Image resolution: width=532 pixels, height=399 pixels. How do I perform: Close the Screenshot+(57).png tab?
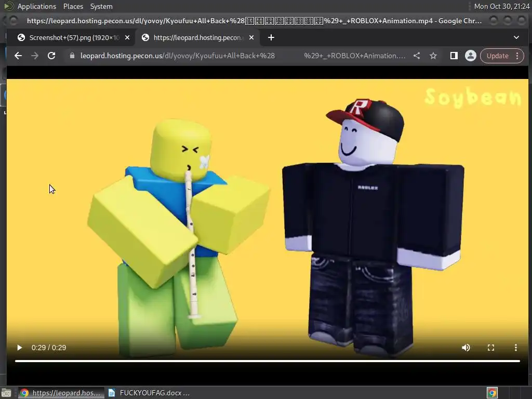[127, 37]
